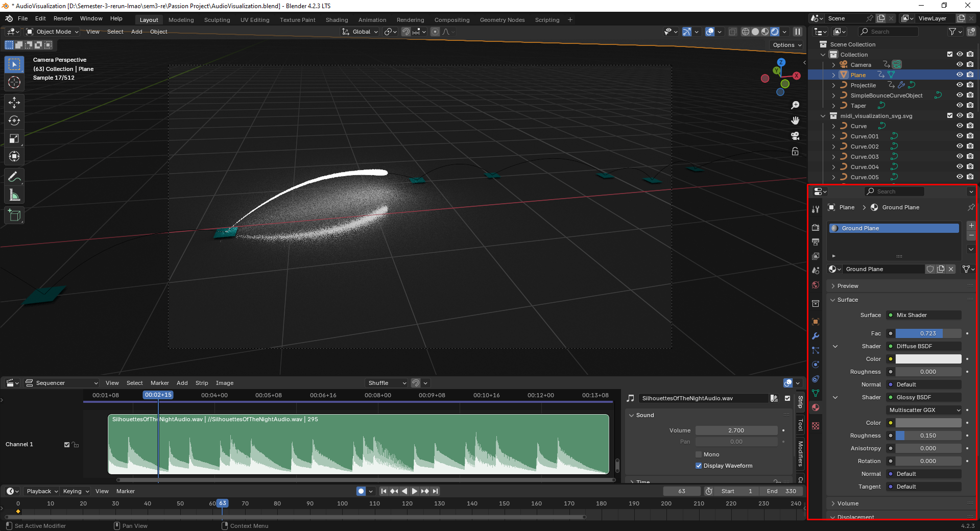Collapse the Surface panel
The image size is (980, 531).
point(847,300)
